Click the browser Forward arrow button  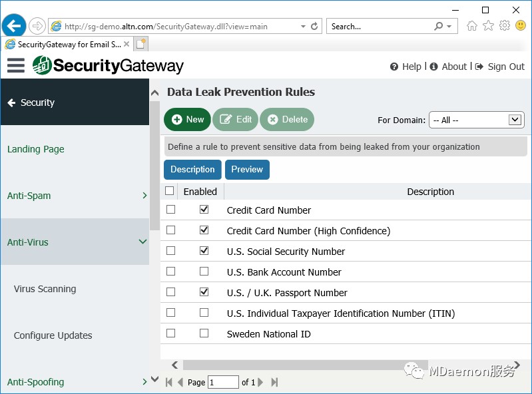37,26
